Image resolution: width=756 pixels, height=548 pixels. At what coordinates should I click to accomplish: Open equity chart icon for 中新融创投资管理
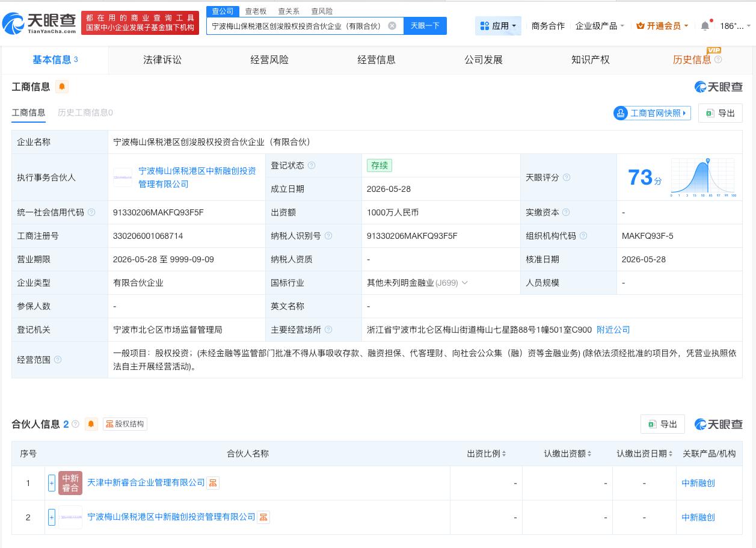point(263,517)
